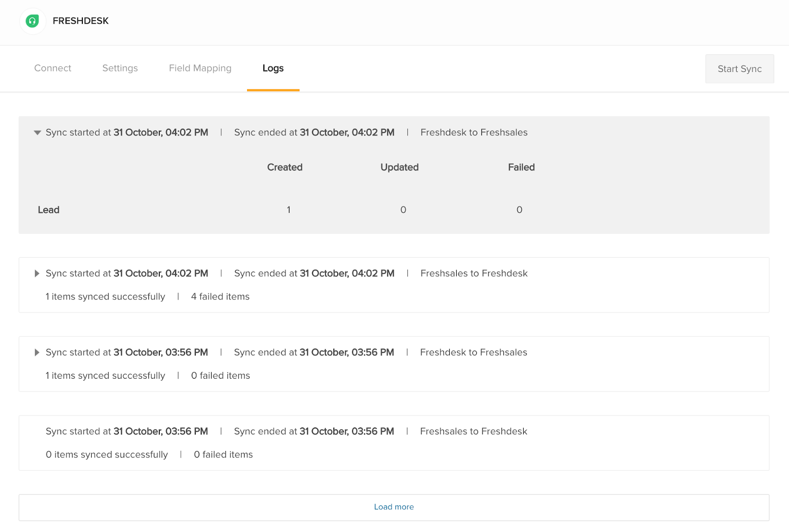Switch to the Connect tab
Viewport: 789px width, 532px height.
click(53, 68)
